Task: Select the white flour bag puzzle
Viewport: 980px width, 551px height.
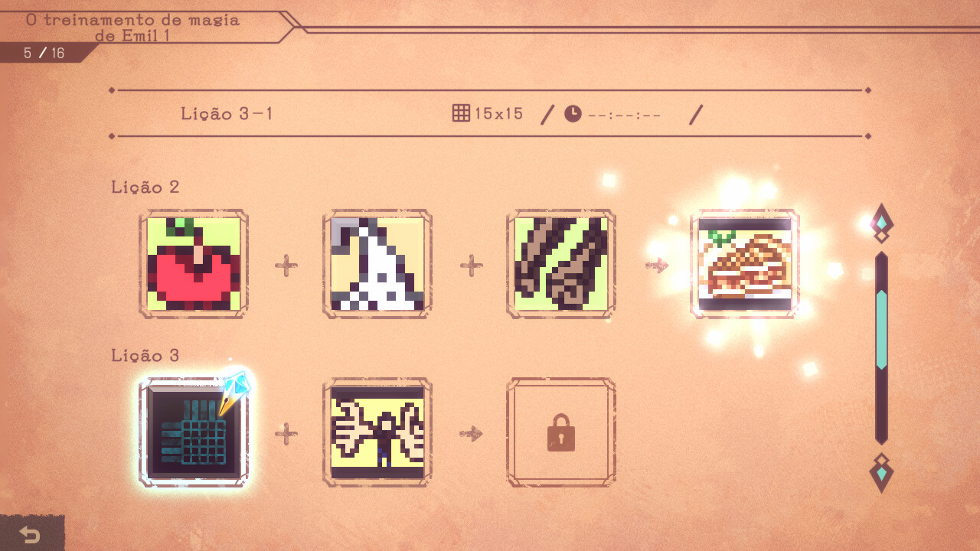Action: 377,264
